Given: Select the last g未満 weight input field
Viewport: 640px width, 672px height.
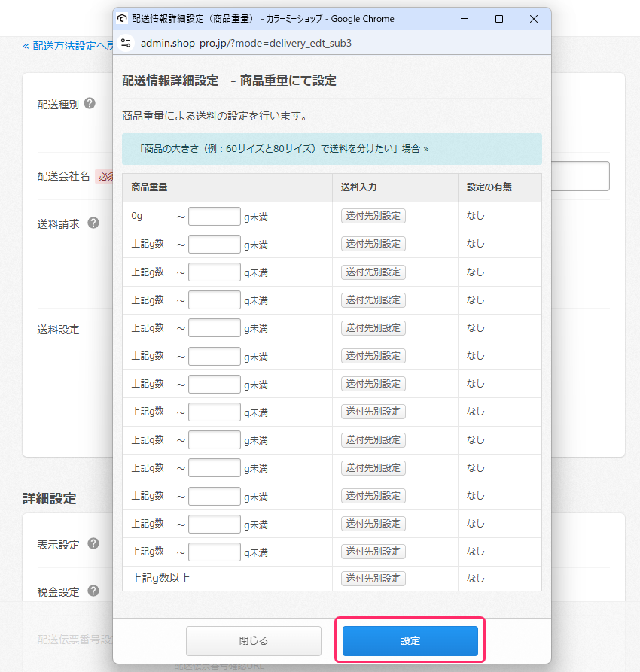Looking at the screenshot, I should (x=214, y=552).
